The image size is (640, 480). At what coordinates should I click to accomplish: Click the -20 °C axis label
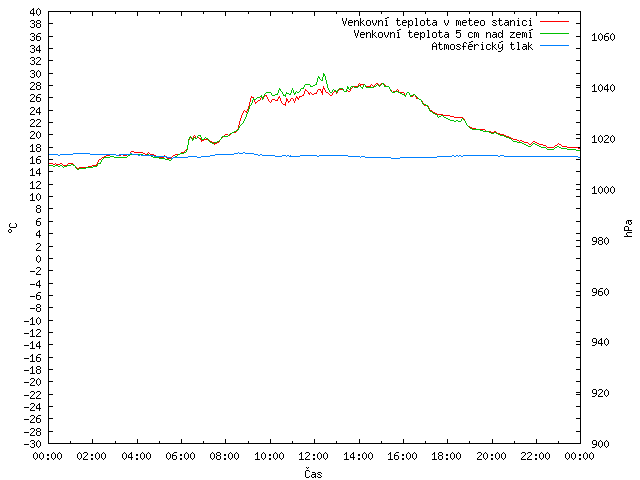point(33,382)
